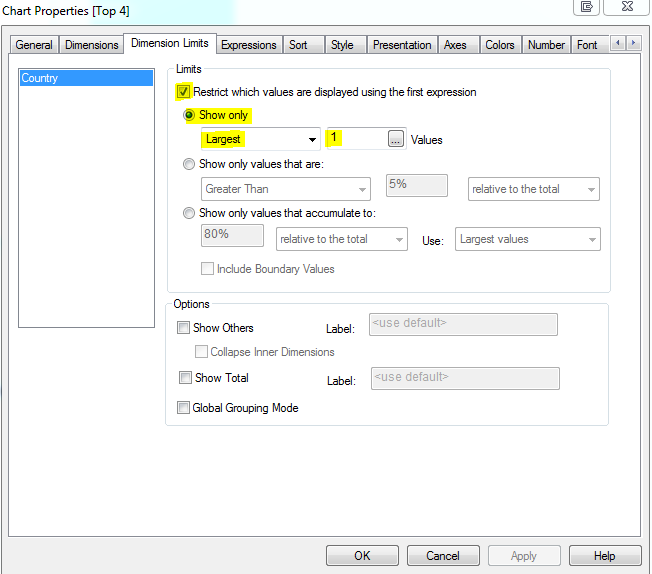Click the tab scroll right arrow
Screen dimensions: 652x574
click(633, 43)
